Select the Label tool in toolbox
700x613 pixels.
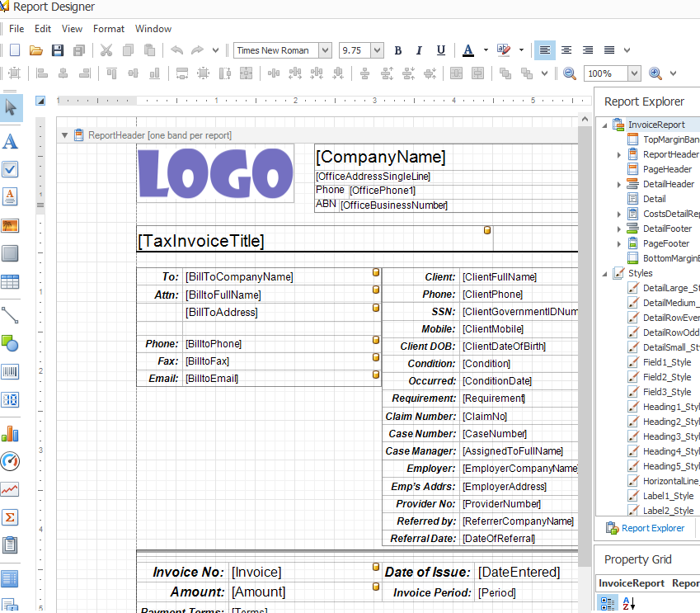[x=11, y=141]
